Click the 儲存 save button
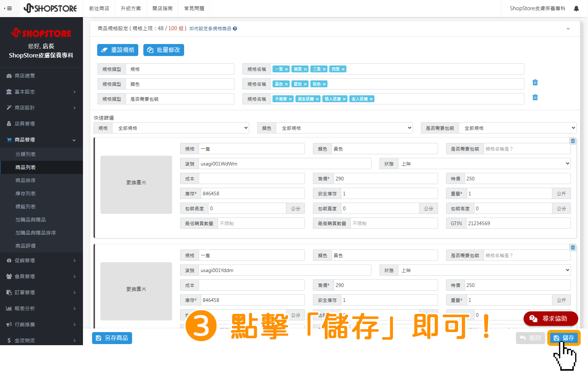Screen dimensions: 588x371 pos(564,338)
